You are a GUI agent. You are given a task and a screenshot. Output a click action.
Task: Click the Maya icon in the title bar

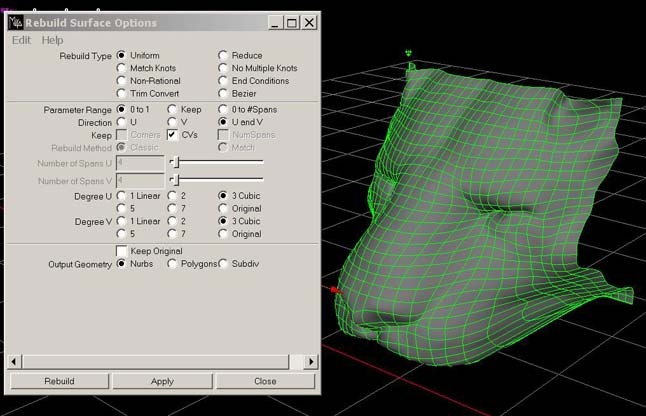16,22
